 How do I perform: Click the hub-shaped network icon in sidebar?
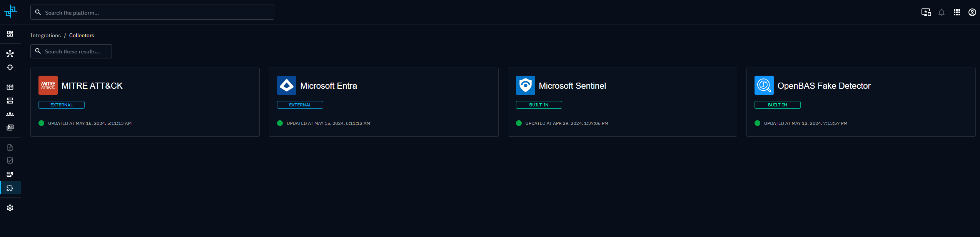[10, 54]
